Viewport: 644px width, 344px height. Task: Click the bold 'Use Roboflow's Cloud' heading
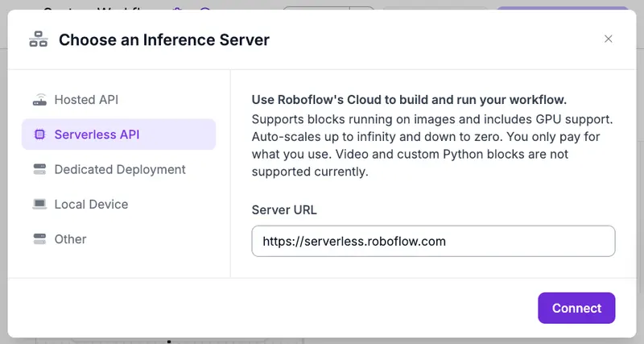[409, 100]
